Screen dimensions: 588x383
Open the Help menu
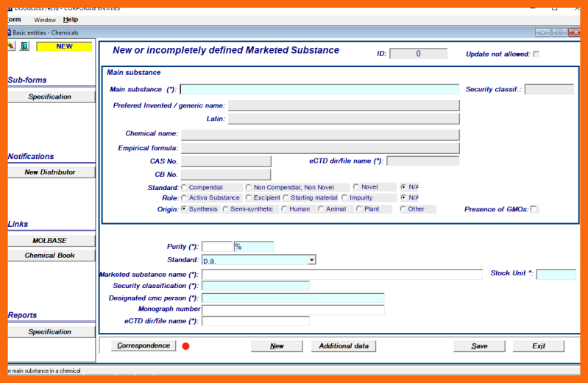[71, 20]
